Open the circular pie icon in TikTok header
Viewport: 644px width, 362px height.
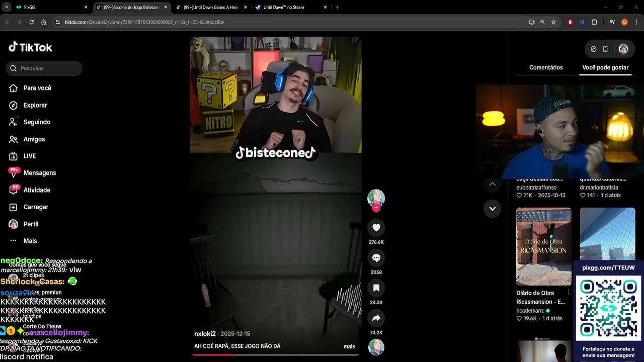[x=594, y=49]
